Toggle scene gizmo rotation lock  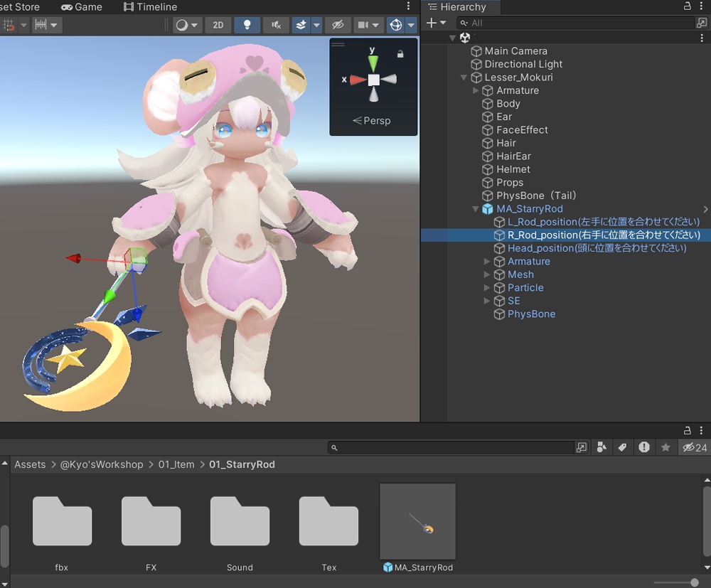tap(400, 54)
